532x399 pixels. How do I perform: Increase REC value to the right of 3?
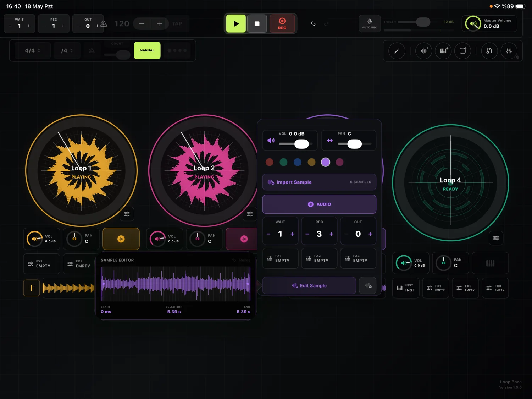pyautogui.click(x=331, y=234)
